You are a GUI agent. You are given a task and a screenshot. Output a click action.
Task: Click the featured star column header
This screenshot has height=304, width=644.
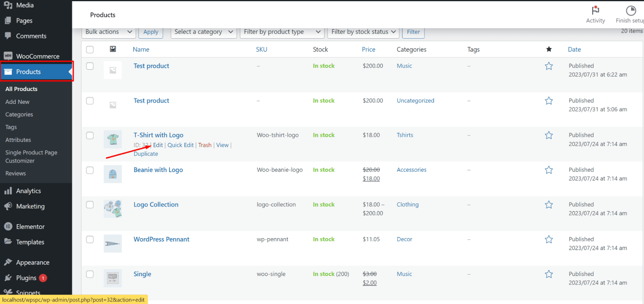pyautogui.click(x=549, y=49)
